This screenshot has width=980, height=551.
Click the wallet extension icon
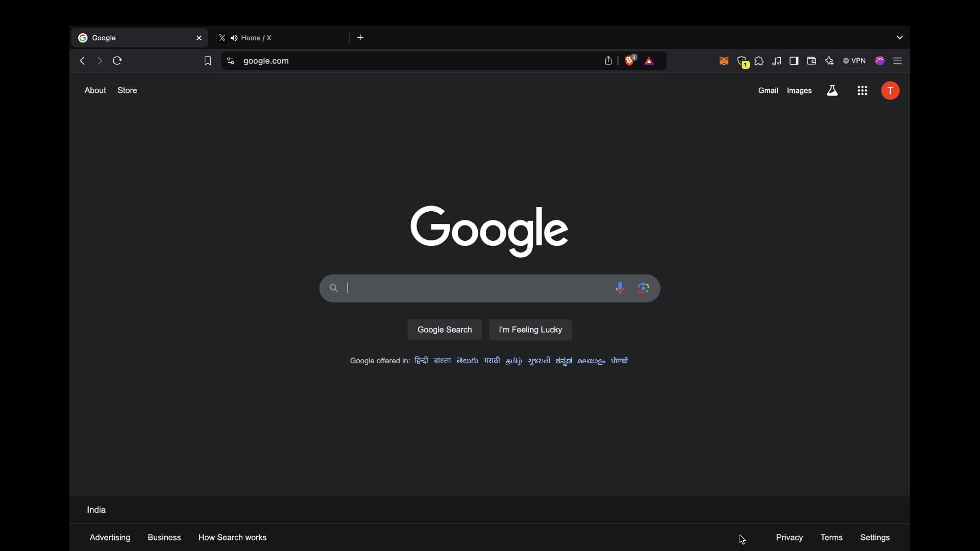pos(812,61)
